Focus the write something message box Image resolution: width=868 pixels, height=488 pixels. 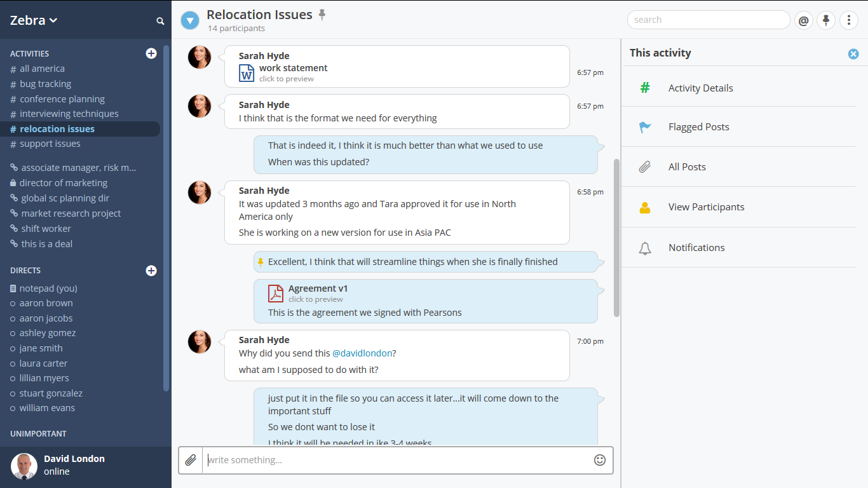click(x=397, y=460)
